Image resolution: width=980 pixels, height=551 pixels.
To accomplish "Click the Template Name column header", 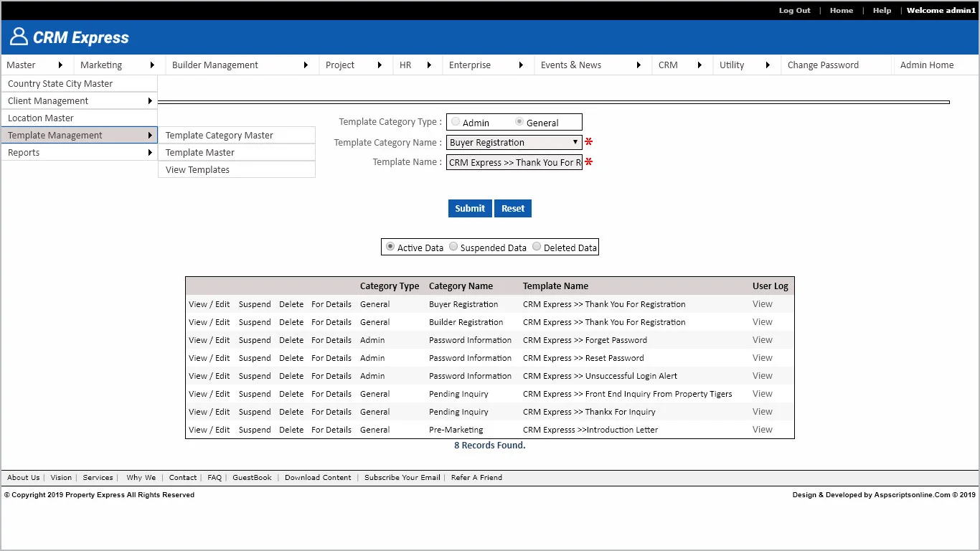I will point(555,286).
